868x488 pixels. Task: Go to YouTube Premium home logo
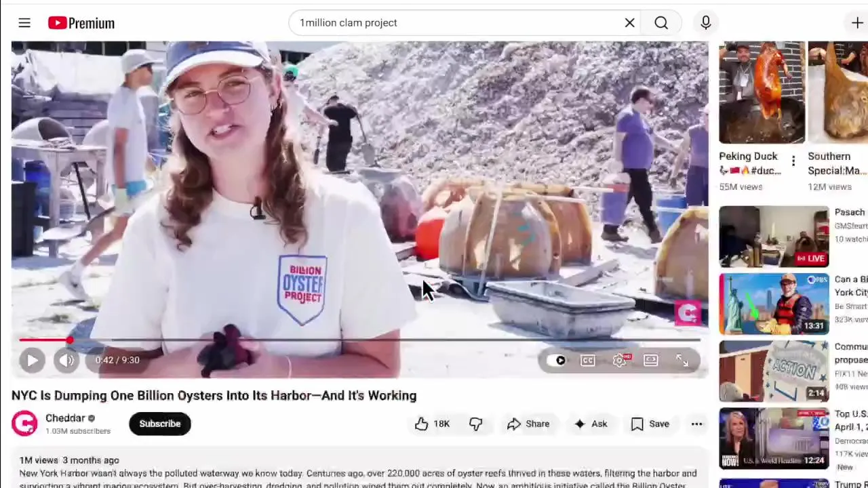(81, 23)
